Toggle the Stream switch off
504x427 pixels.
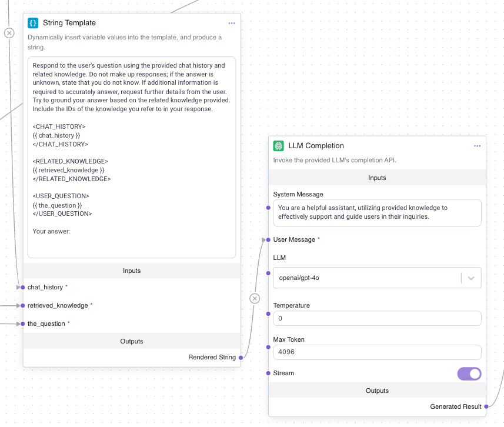click(469, 373)
